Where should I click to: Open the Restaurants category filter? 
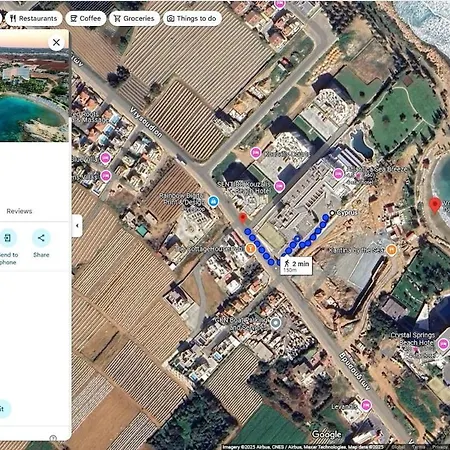click(34, 18)
